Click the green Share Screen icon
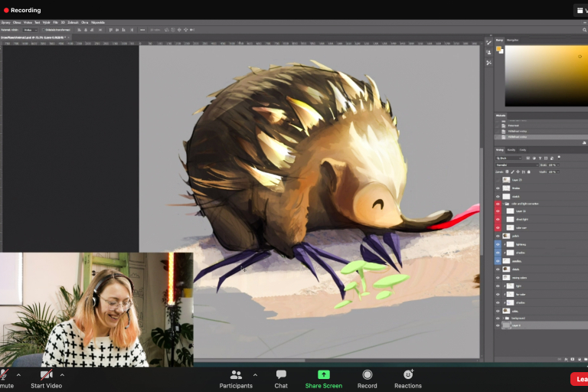Image resolution: width=588 pixels, height=392 pixels. click(x=324, y=375)
